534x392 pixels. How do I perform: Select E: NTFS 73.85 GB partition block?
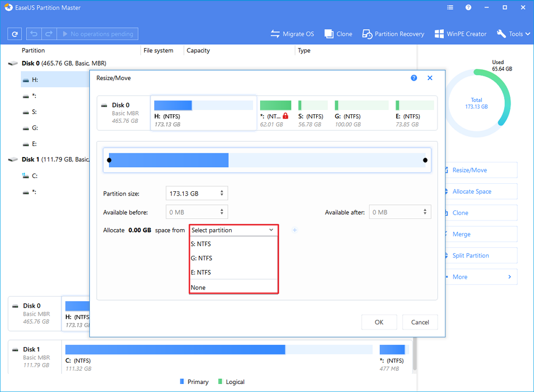[x=414, y=113]
